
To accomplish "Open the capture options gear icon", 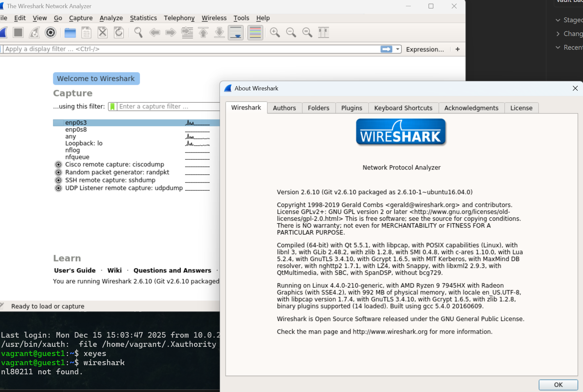I will pyautogui.click(x=50, y=32).
